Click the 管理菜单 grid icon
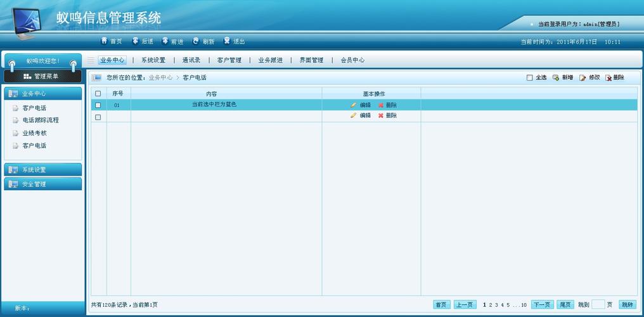644x317 pixels. point(27,76)
